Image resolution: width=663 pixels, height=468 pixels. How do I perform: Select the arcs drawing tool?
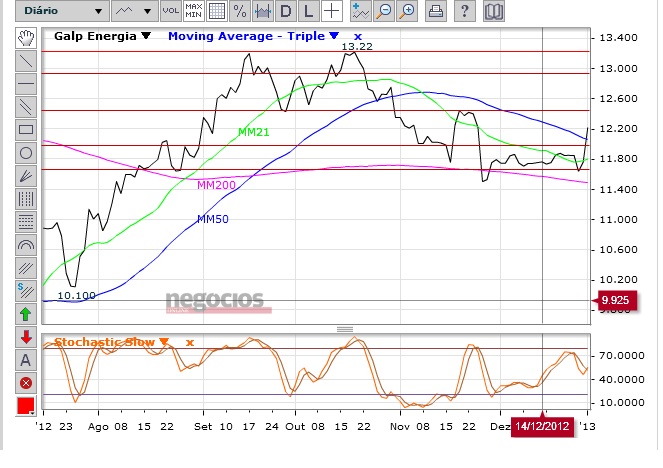26,245
